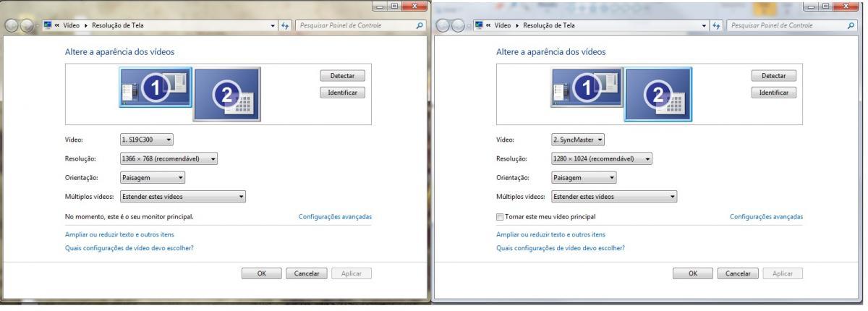Click Vídeo breadcrumb in left window address bar
Viewport: 868px width, 311px height.
[x=71, y=25]
